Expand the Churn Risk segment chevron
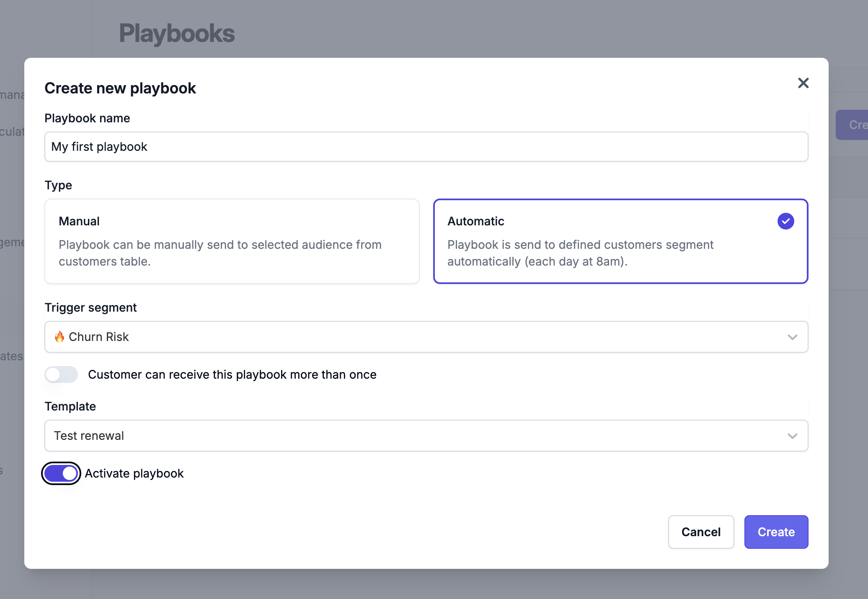The height and width of the screenshot is (599, 868). pos(792,337)
